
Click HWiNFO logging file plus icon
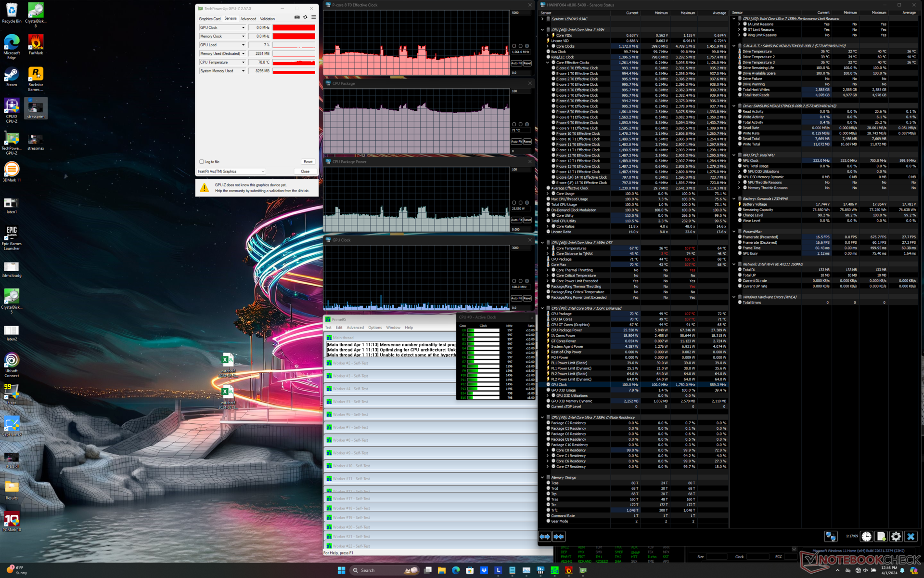click(881, 537)
